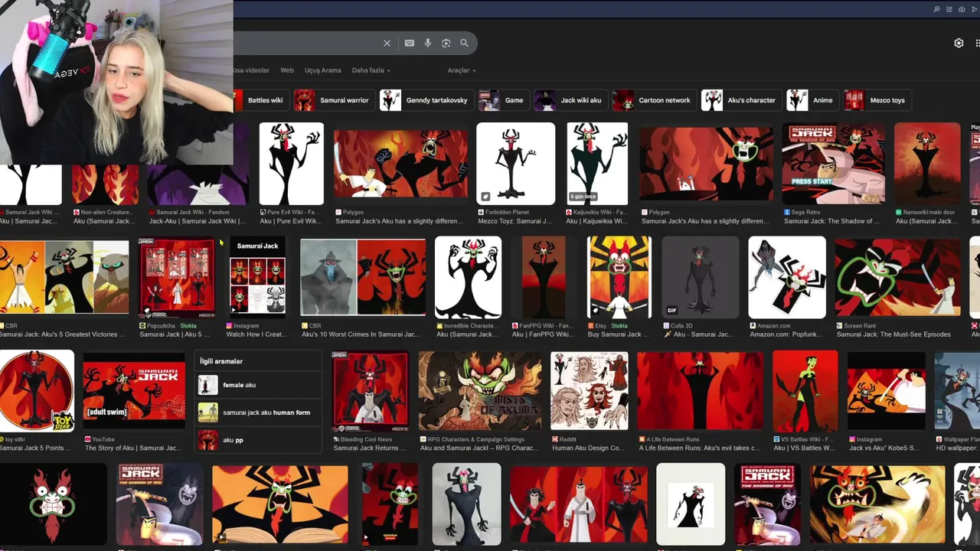Screen dimensions: 980x551
Task: Open the Etsy Samurai Jack poster image
Action: (619, 277)
